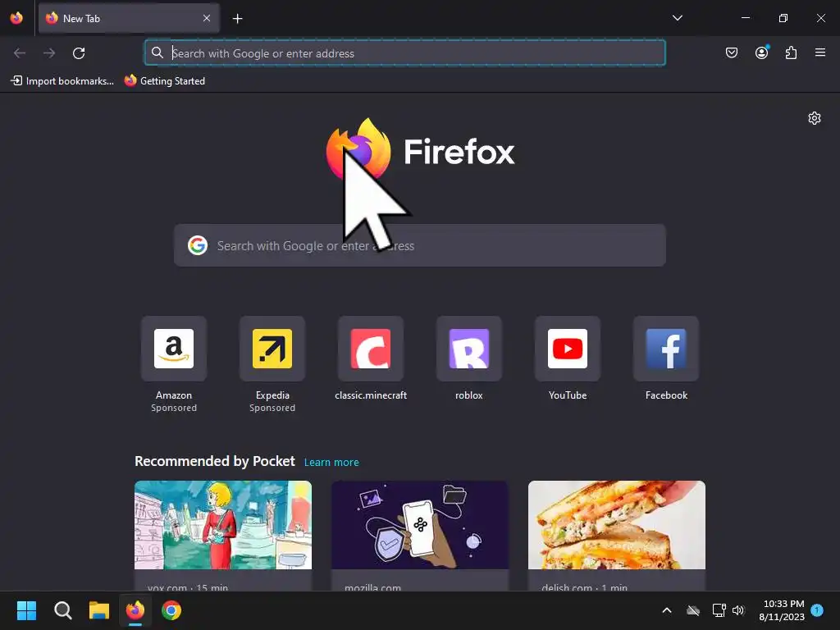Viewport: 840px width, 630px height.
Task: Open the mozilla.com Pocket story thumbnail
Action: pyautogui.click(x=420, y=525)
